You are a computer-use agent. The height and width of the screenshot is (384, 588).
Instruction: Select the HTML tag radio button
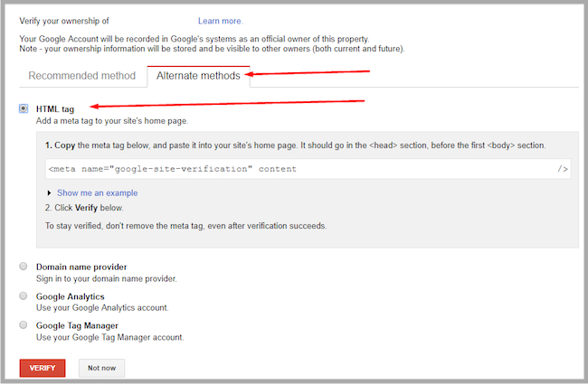(24, 108)
